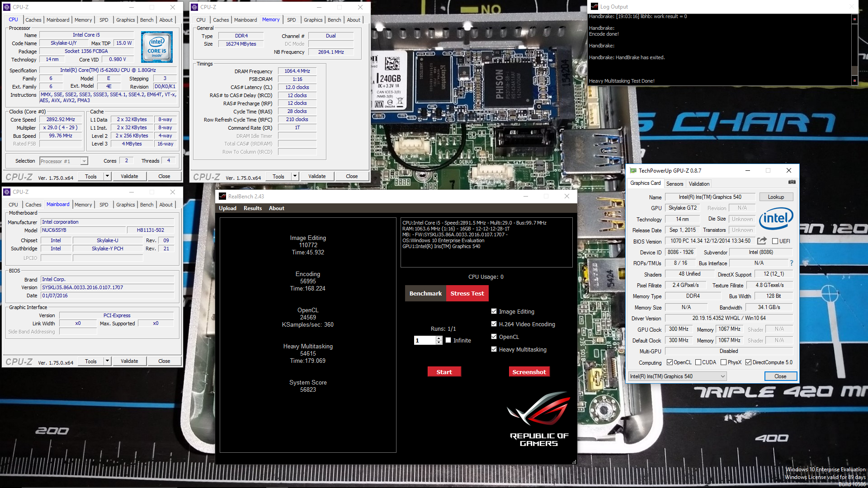Viewport: 868px width, 488px height.
Task: Click the 'NUC6i5SYB' model field
Action: (83, 230)
